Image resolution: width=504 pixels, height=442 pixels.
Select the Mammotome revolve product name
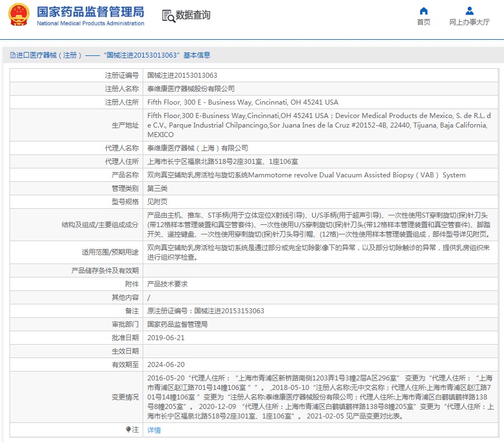(x=307, y=175)
